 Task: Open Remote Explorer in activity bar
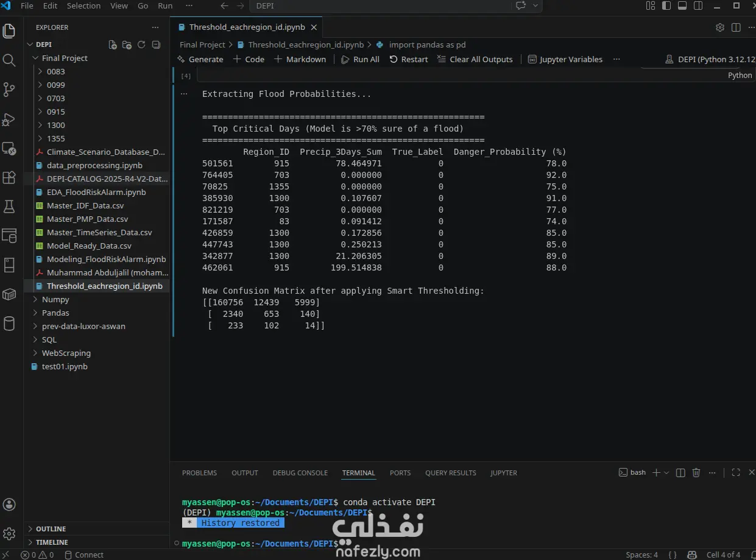point(9,148)
